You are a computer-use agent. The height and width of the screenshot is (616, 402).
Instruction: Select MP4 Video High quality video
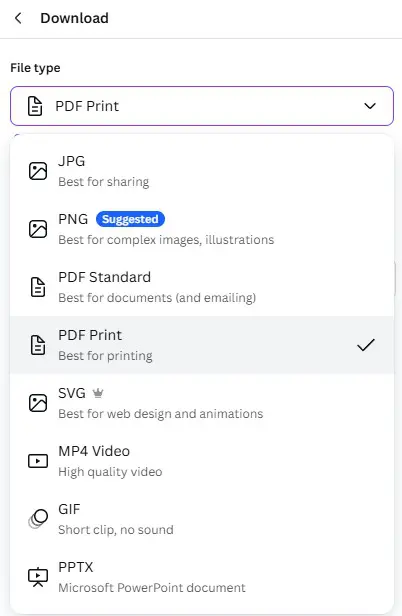[x=202, y=461]
